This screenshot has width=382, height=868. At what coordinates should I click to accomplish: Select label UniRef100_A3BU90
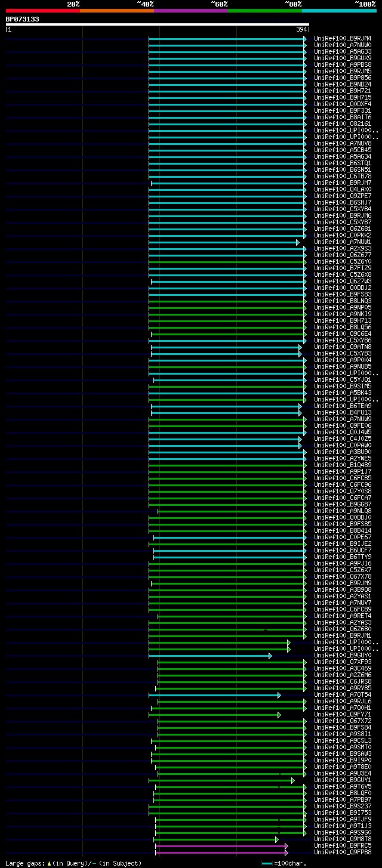[x=343, y=452]
